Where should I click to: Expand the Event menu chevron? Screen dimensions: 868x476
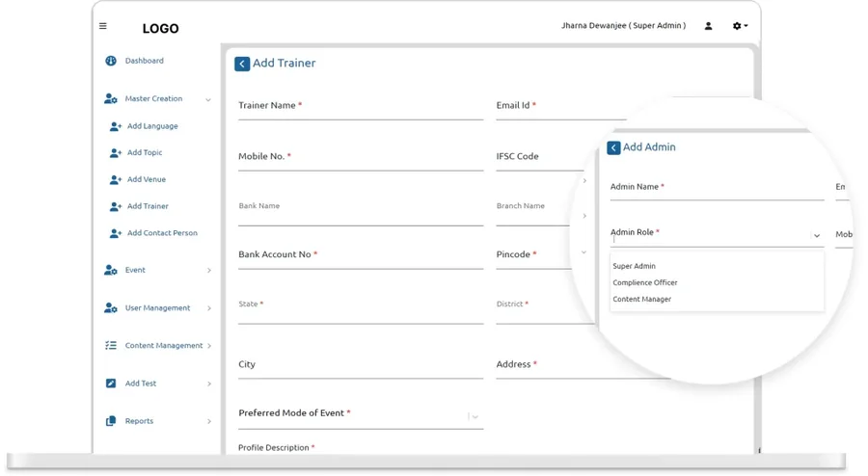tap(209, 271)
